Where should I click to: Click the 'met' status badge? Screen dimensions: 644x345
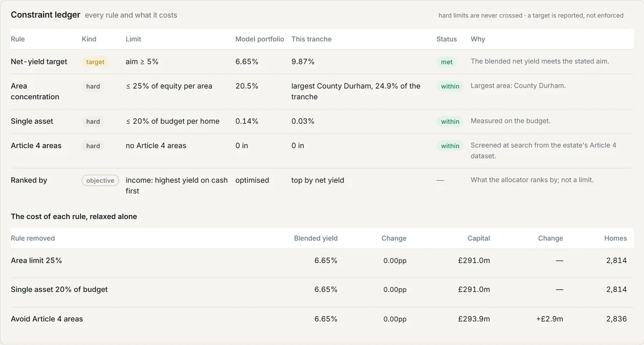447,62
